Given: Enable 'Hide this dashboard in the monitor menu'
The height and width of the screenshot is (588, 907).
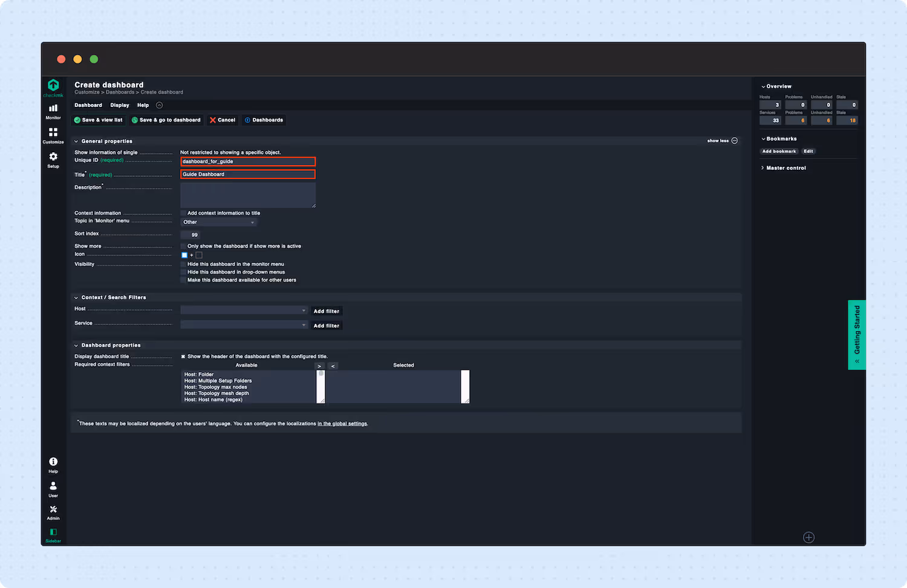Looking at the screenshot, I should click(x=183, y=264).
